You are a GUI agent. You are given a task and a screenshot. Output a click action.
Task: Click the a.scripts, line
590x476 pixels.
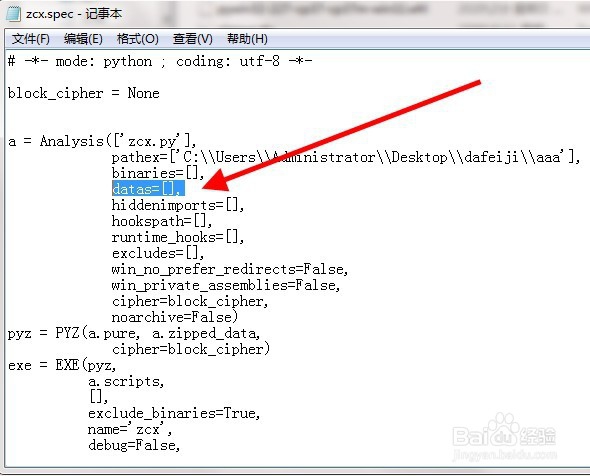point(126,382)
